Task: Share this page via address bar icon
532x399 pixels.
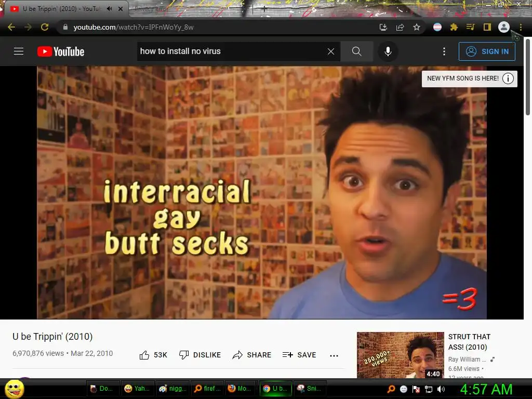Action: pos(400,27)
